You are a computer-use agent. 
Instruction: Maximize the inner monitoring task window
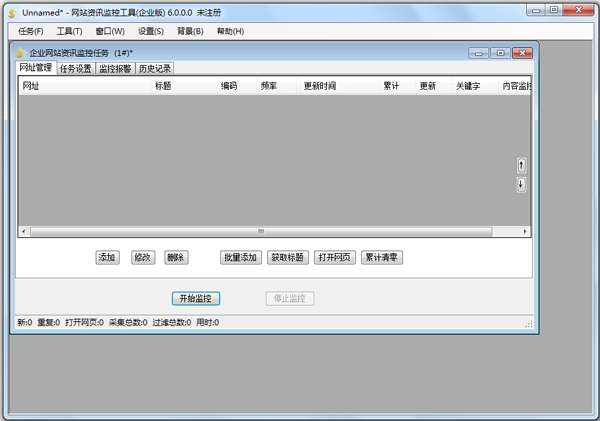[x=500, y=53]
